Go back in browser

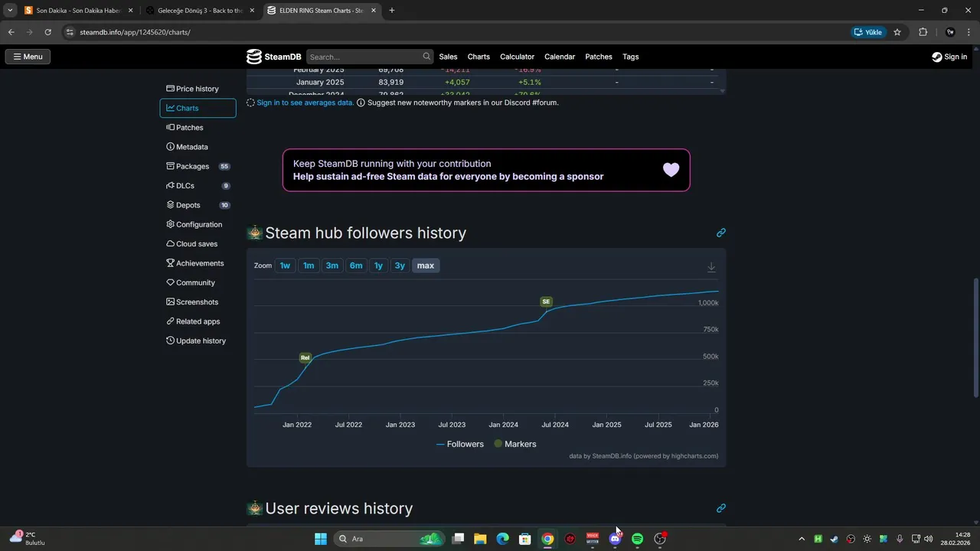pyautogui.click(x=11, y=32)
